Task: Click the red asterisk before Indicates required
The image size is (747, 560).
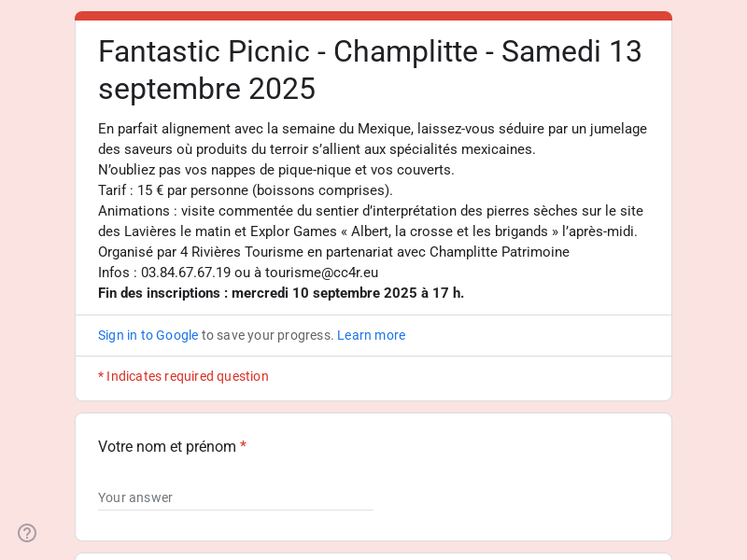Action: [x=101, y=376]
